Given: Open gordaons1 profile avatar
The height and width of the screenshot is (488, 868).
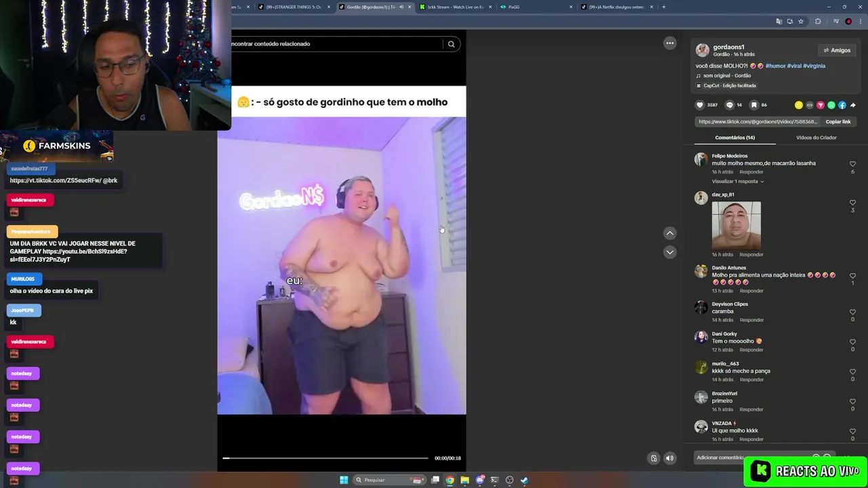Looking at the screenshot, I should [x=703, y=50].
